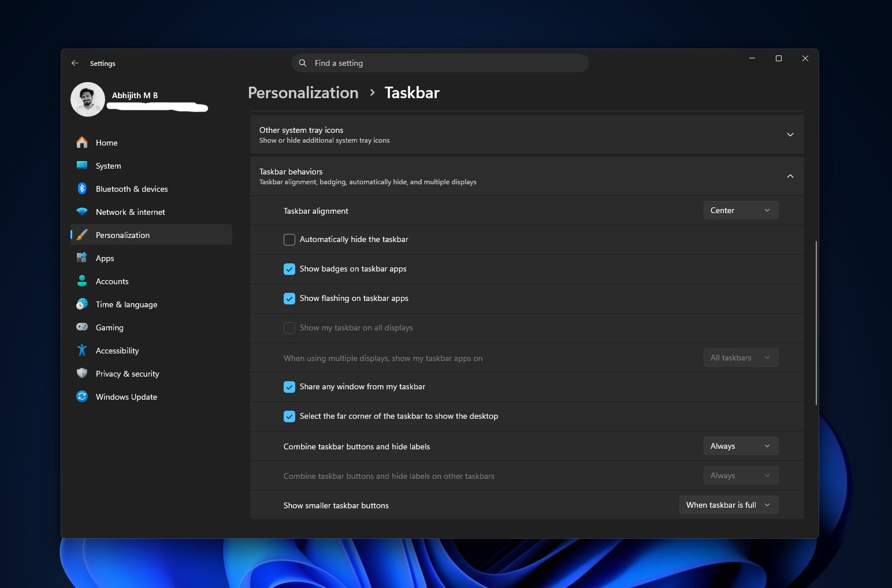Click the Home house icon

[x=82, y=142]
